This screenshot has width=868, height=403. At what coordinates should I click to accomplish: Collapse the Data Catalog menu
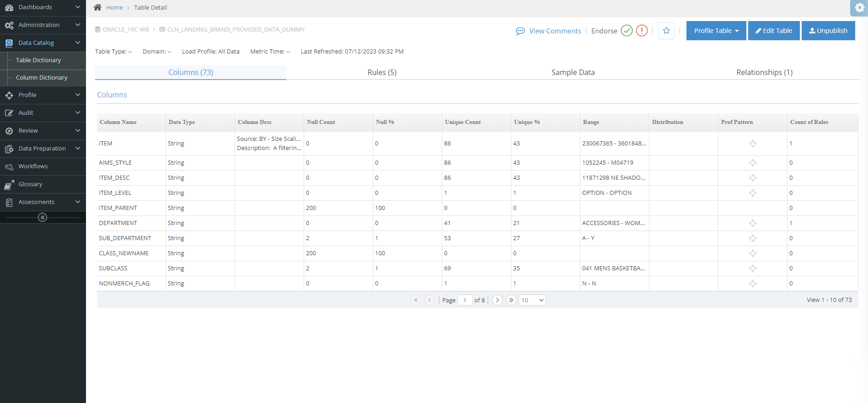78,43
